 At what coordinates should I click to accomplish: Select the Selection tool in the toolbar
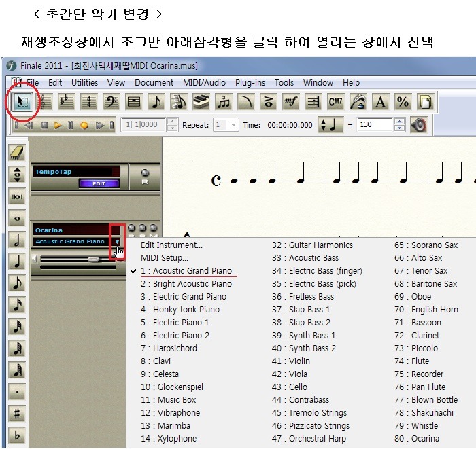tap(22, 102)
